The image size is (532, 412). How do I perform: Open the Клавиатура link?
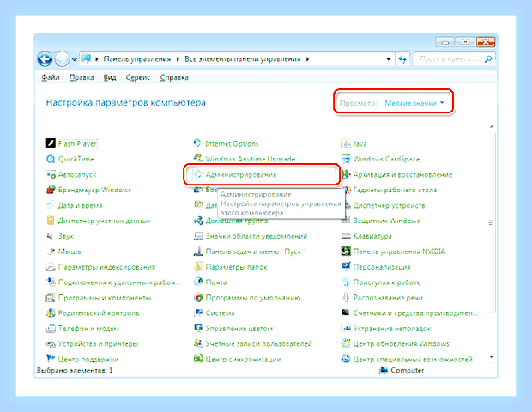372,236
